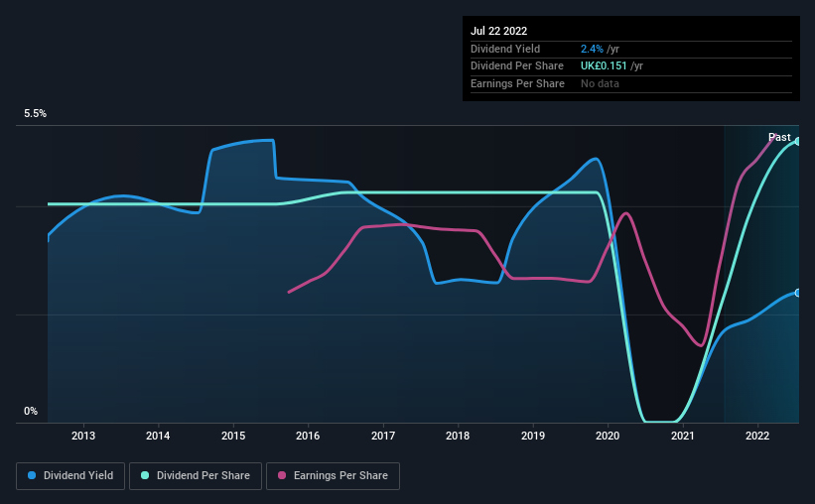The height and width of the screenshot is (504, 815).
Task: Click the 2.4% dividend yield value in tooltip
Action: point(592,49)
